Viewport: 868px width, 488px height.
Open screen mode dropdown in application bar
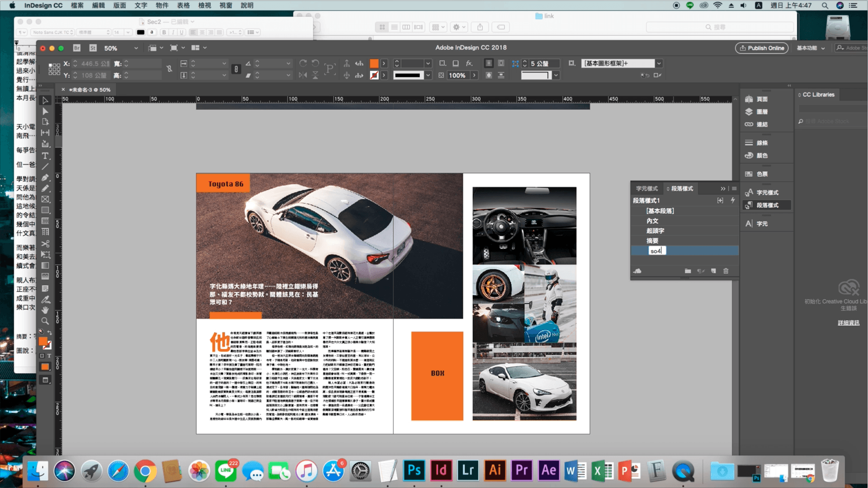(x=177, y=48)
